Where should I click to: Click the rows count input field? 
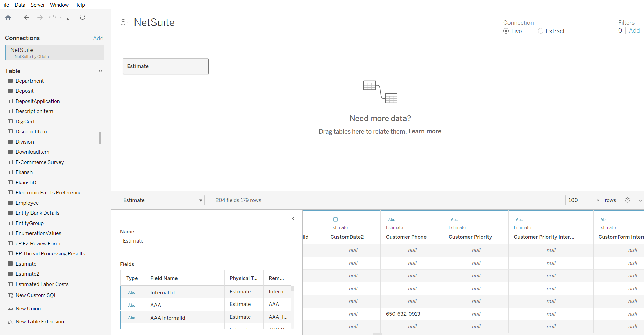click(580, 200)
